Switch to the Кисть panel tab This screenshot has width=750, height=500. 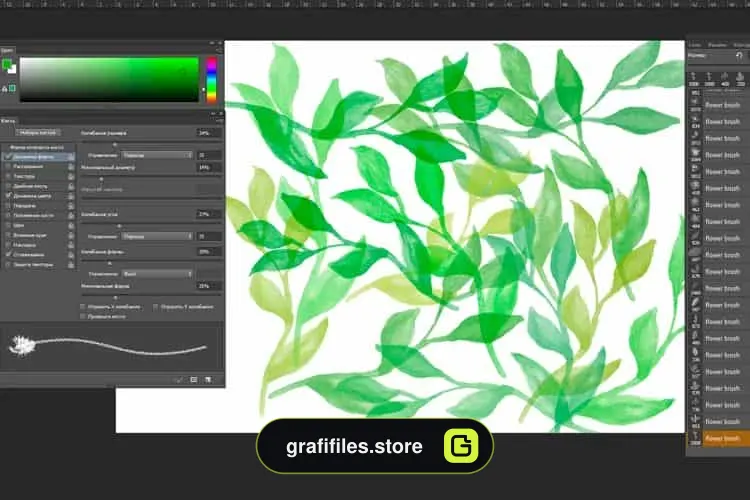point(8,121)
